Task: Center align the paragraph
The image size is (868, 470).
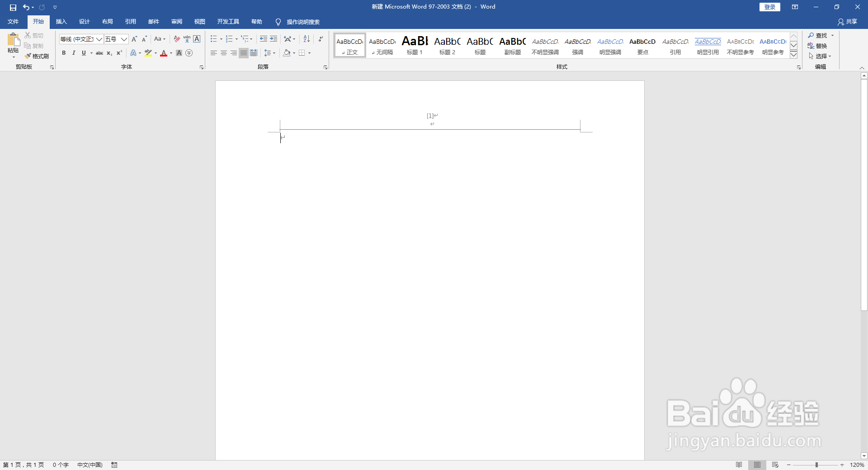Action: (223, 53)
